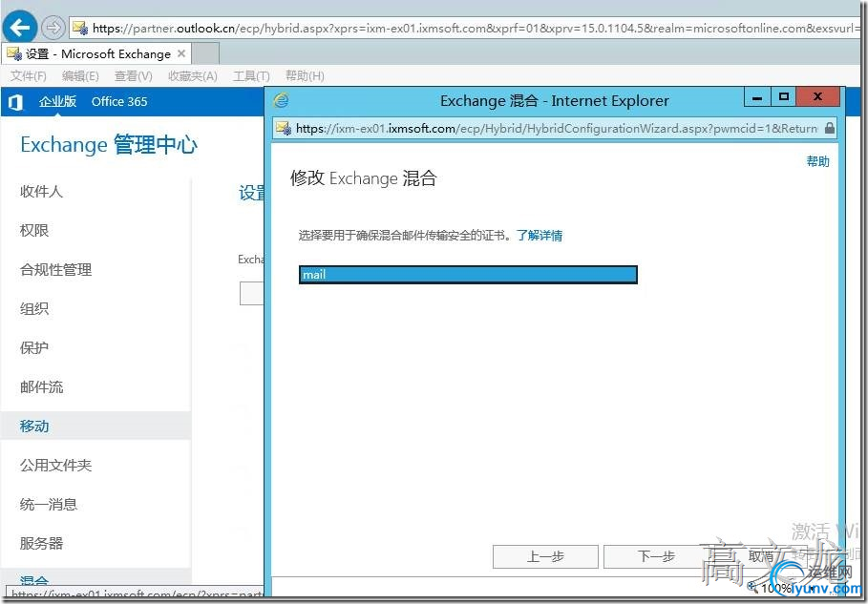Select the 设置 - Microsoft Exchange tab

point(96,53)
